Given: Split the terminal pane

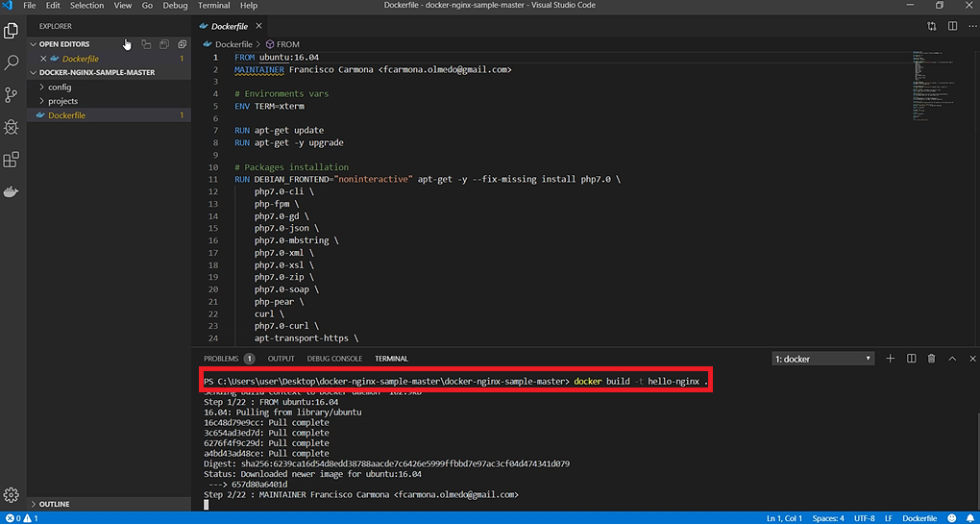Looking at the screenshot, I should [x=911, y=359].
